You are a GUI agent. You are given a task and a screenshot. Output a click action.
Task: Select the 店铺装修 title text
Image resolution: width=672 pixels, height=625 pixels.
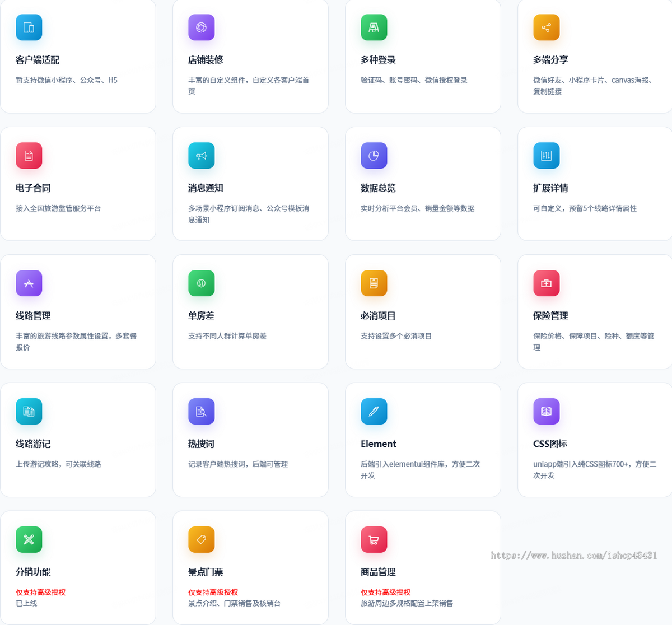[x=206, y=60]
